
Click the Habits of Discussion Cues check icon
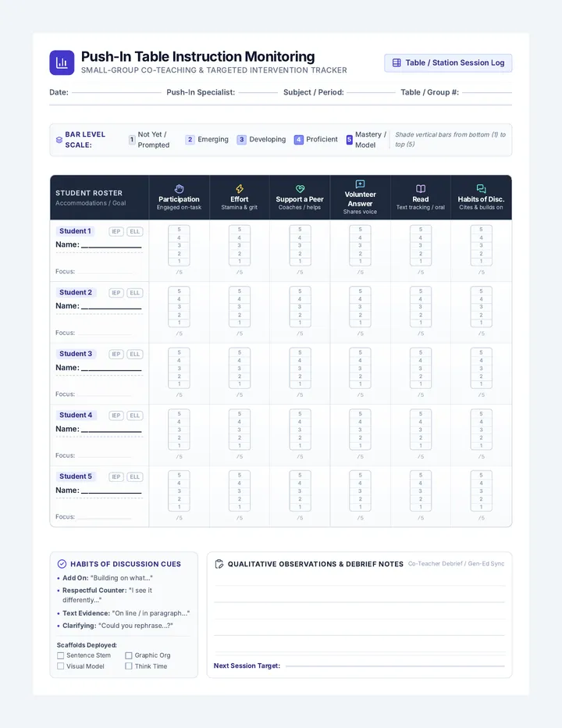point(62,564)
